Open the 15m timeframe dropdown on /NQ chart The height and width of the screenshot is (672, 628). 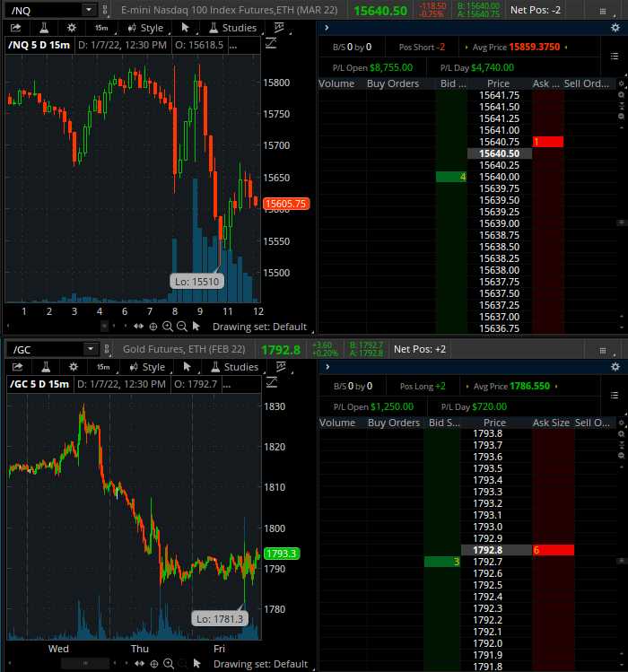pos(102,28)
